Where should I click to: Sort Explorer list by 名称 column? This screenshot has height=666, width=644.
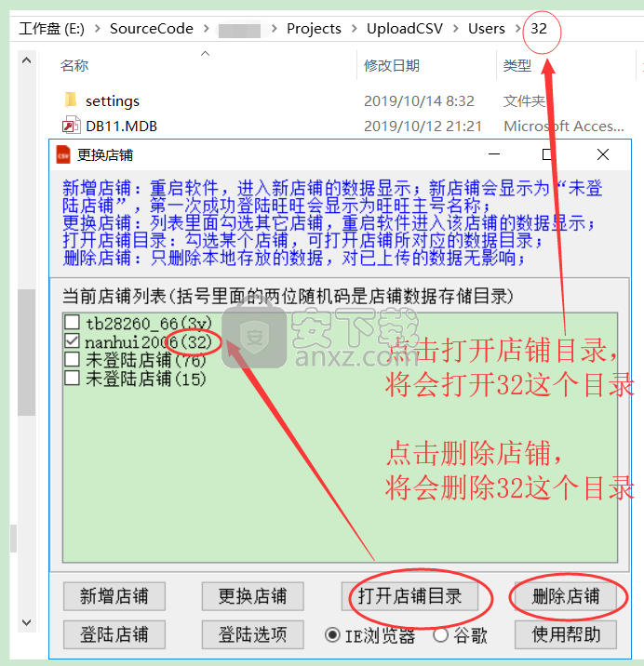[74, 65]
